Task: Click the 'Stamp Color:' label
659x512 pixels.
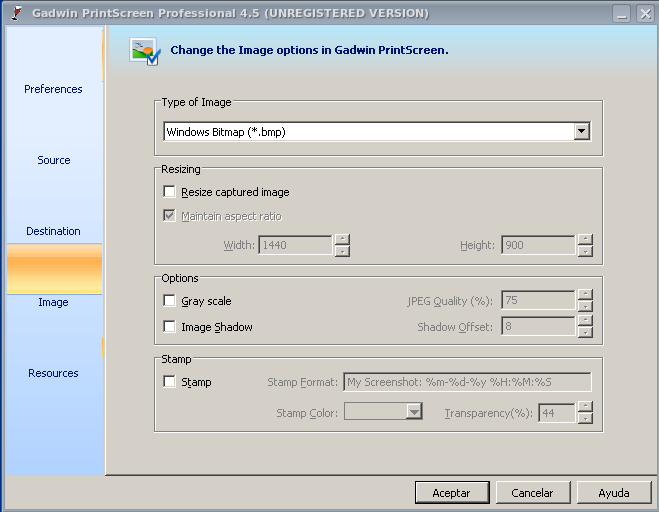Action: click(307, 413)
